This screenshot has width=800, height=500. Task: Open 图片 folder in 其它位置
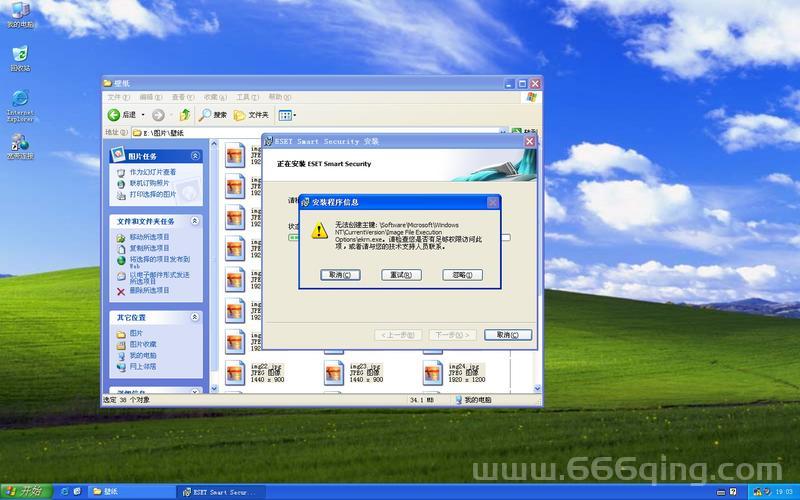click(136, 333)
